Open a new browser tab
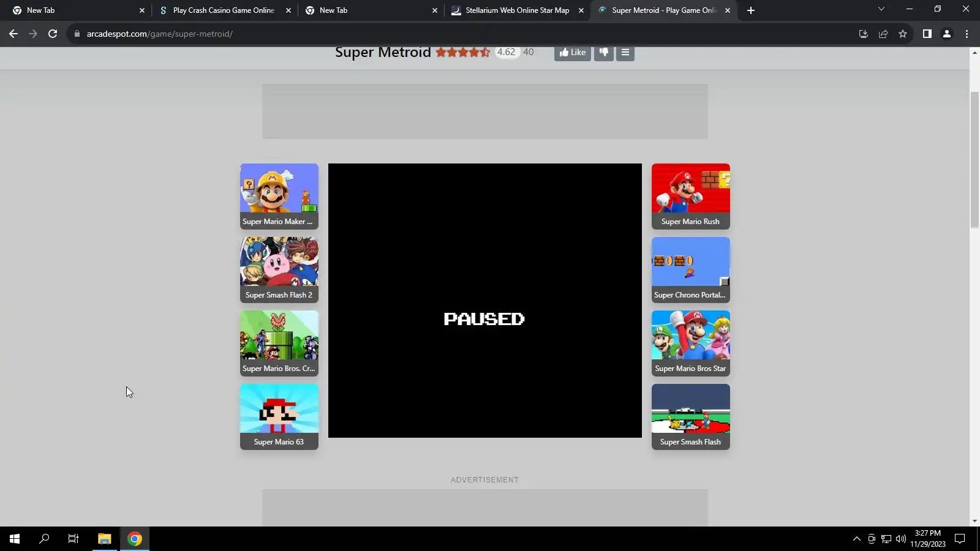This screenshot has width=980, height=551. pos(751,10)
